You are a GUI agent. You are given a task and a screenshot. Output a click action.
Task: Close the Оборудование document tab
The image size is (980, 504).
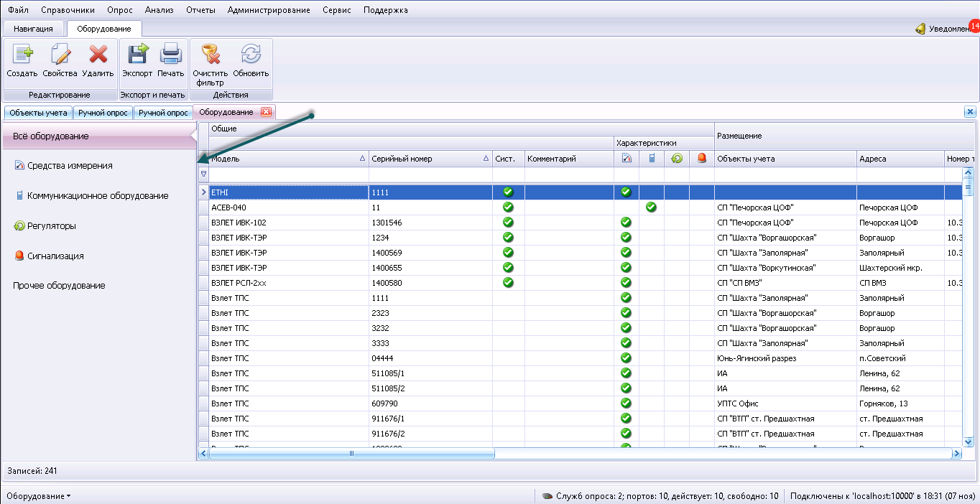266,112
